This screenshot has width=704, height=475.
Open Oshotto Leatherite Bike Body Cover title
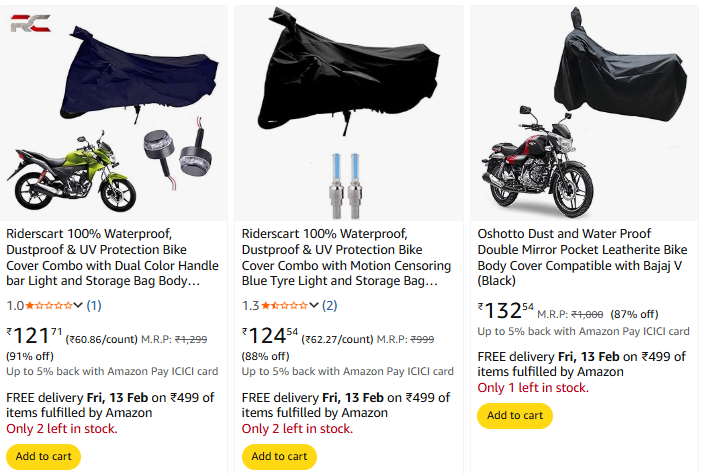[582, 257]
